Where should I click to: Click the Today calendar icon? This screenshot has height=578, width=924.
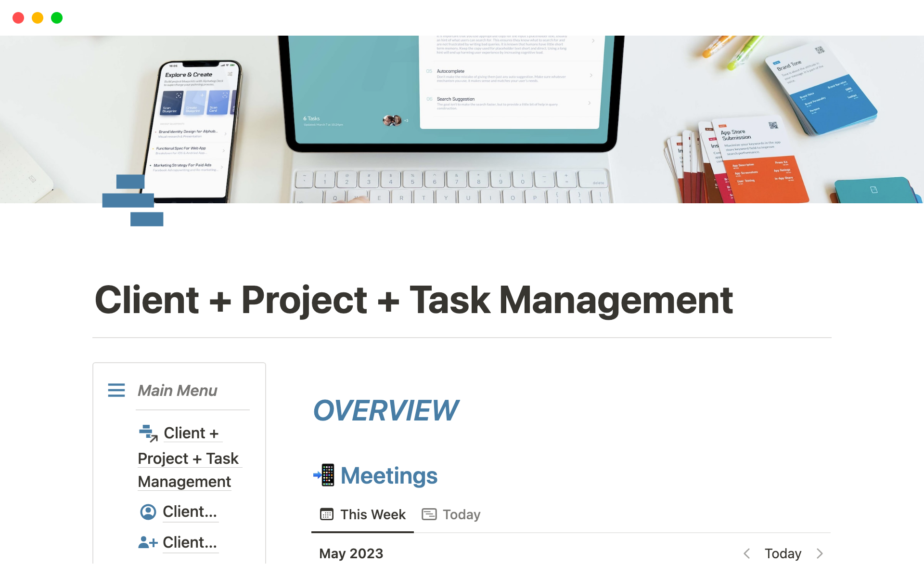[429, 513]
